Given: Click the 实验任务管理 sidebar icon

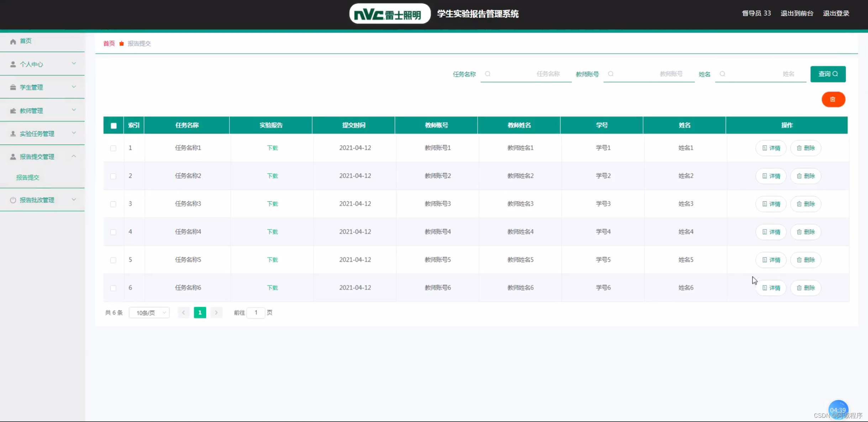Looking at the screenshot, I should tap(13, 134).
